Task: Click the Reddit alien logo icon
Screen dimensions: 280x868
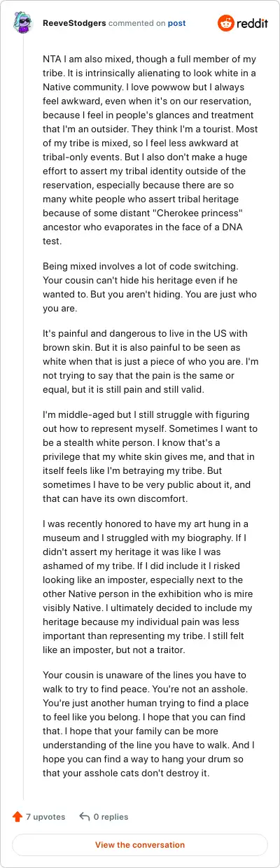Action: (x=227, y=23)
